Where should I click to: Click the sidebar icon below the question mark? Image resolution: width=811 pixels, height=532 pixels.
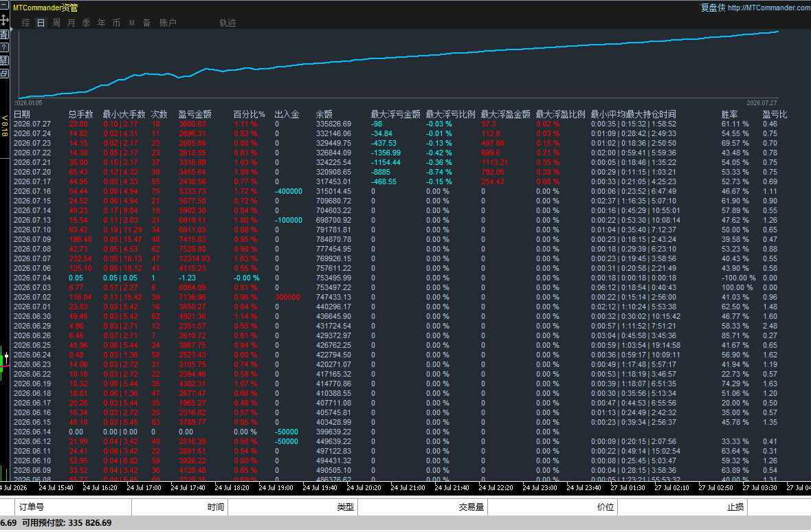click(4, 60)
